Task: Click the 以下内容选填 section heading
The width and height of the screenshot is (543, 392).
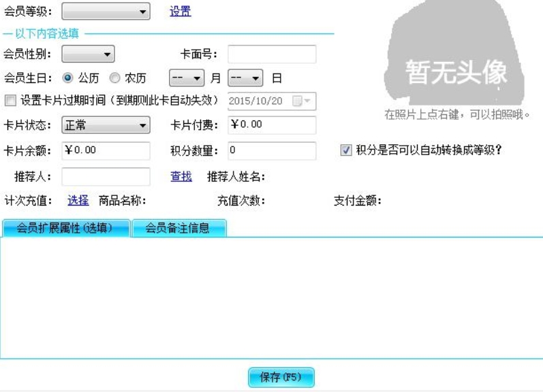Action: pos(47,33)
